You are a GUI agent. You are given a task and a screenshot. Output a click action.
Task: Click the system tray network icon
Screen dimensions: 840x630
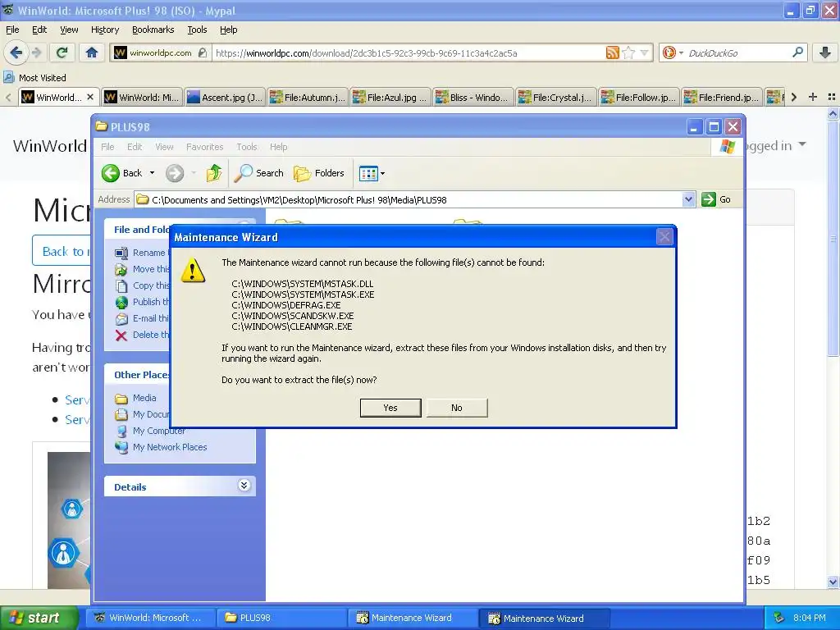pos(779,618)
